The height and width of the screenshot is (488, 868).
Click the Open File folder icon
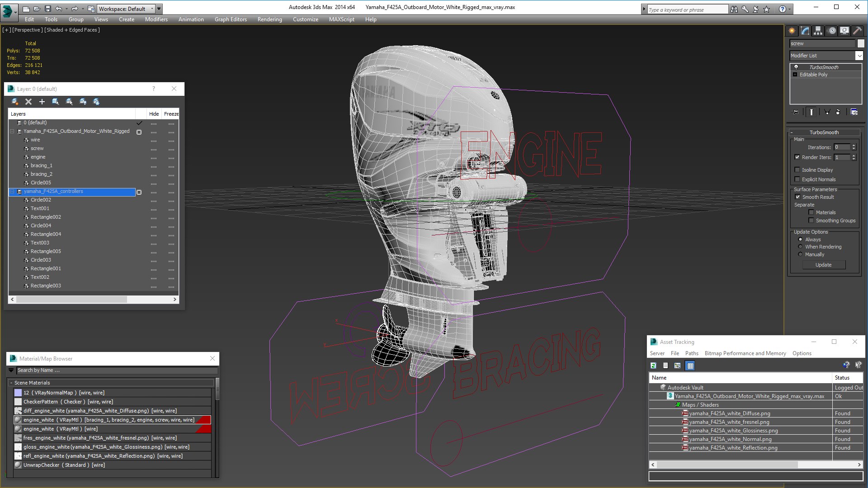37,9
